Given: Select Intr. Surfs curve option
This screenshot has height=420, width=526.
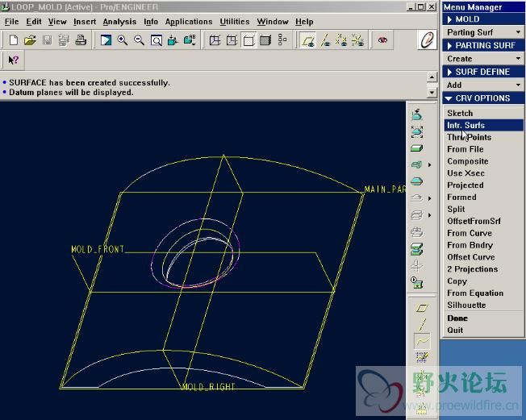Looking at the screenshot, I should 483,126.
